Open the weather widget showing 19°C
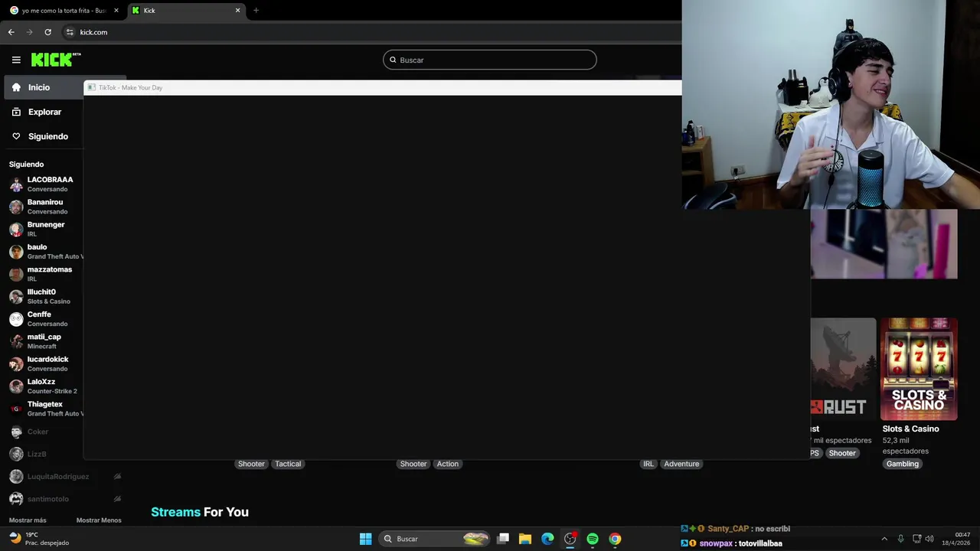Screen dimensions: 980x551 38,539
